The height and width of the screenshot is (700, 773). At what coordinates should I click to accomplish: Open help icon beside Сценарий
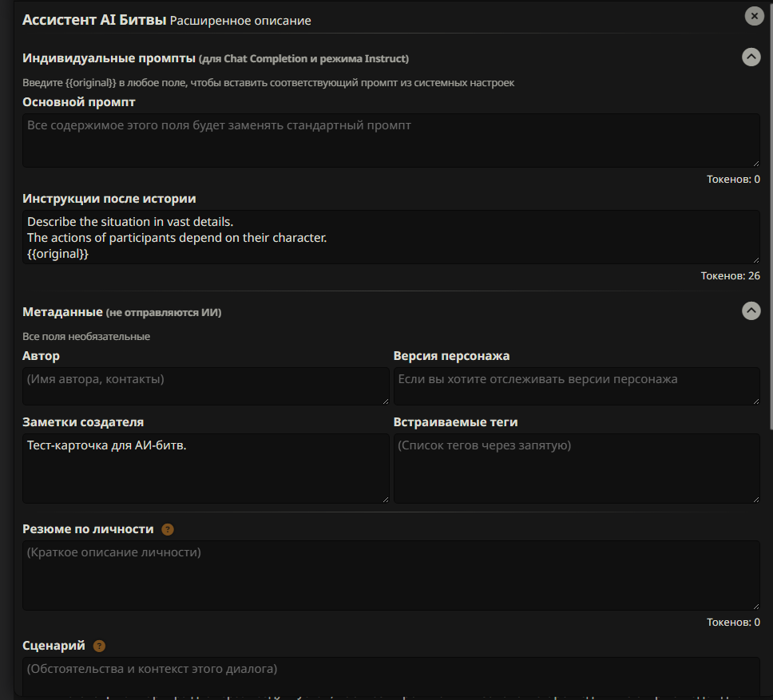click(99, 646)
